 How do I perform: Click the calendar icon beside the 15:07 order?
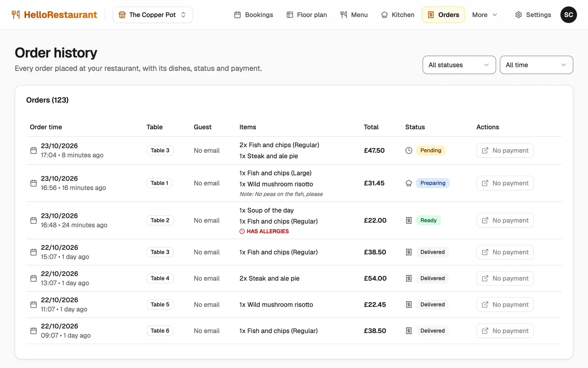point(33,252)
